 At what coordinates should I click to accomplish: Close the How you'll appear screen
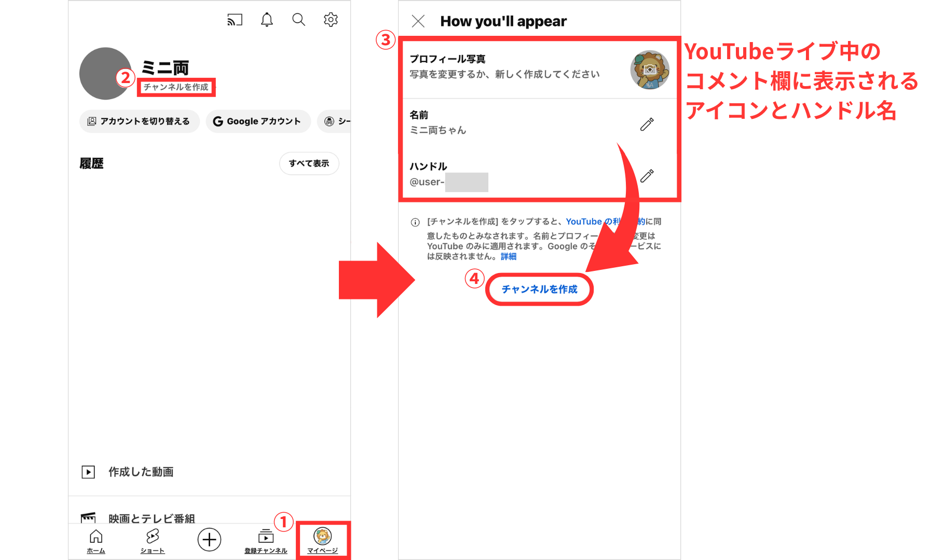pos(418,21)
